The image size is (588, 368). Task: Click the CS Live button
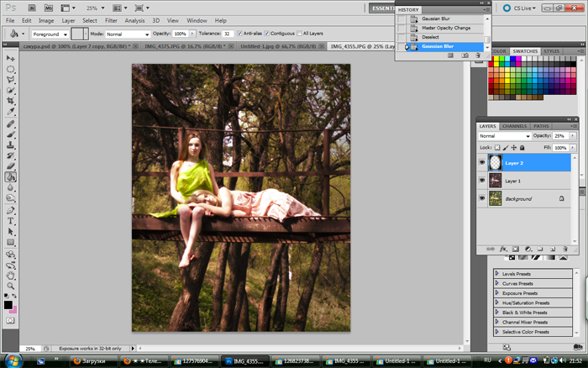point(520,8)
